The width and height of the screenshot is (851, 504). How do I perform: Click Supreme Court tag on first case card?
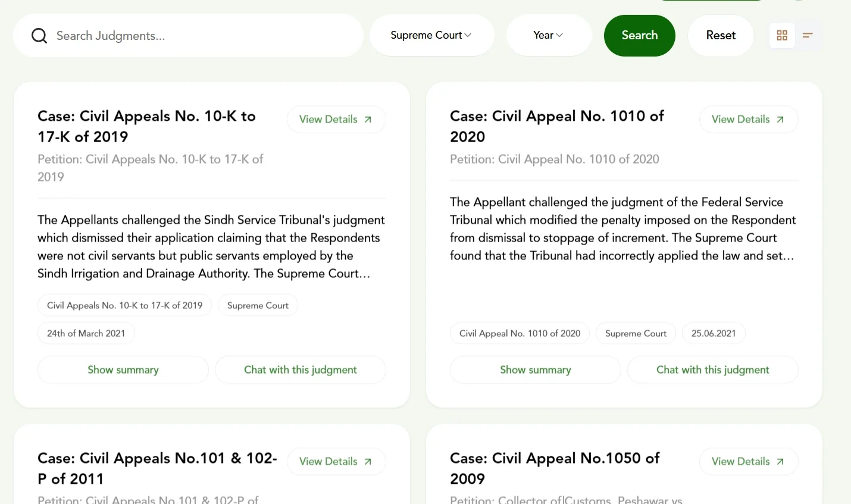tap(258, 306)
